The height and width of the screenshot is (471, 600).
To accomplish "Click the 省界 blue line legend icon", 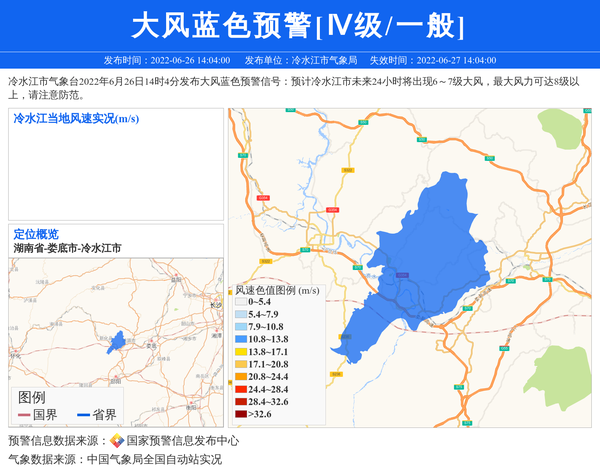I will coord(81,415).
